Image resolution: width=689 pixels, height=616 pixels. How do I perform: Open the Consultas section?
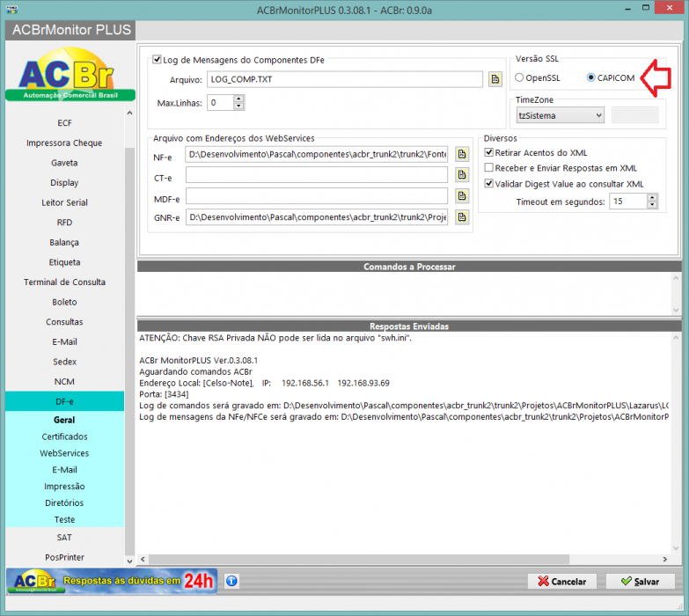(64, 322)
